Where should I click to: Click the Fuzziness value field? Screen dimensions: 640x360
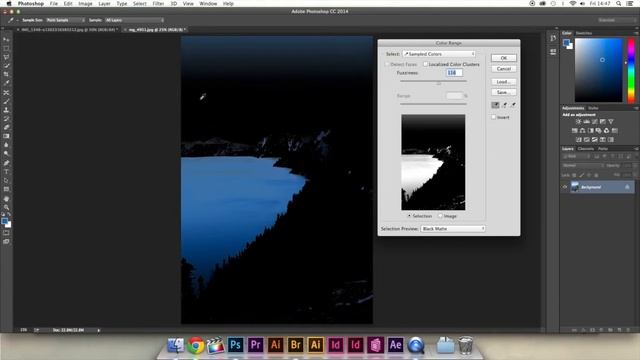point(454,73)
